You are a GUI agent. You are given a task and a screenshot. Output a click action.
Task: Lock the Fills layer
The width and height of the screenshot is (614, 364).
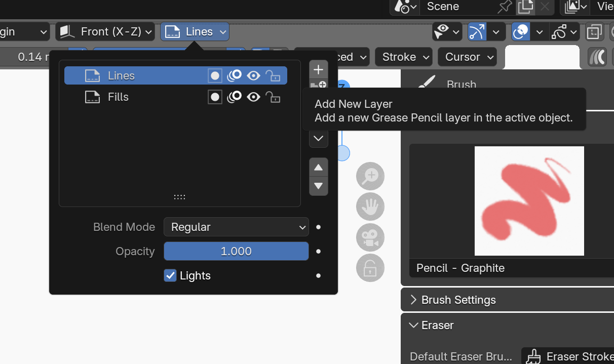(273, 97)
